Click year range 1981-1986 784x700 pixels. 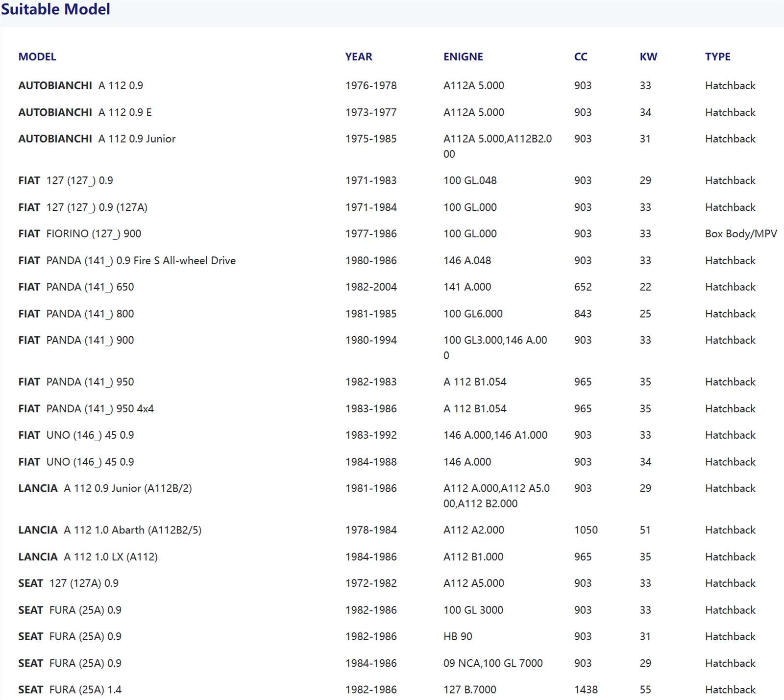click(371, 489)
